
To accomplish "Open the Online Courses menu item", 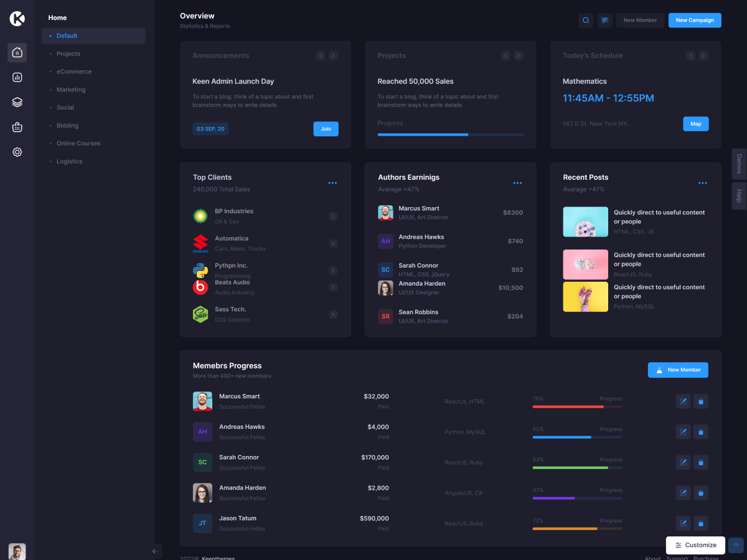I will tap(78, 143).
